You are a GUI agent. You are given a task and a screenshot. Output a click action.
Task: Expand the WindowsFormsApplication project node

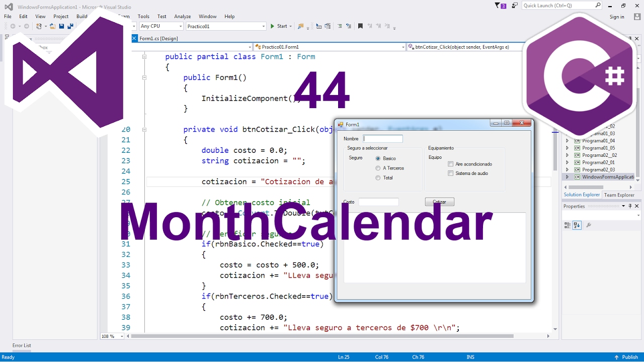coord(568,177)
